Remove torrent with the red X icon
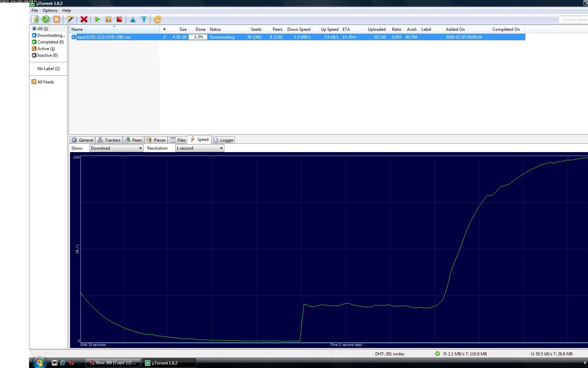Screen dimensions: 588x368 click(84, 20)
